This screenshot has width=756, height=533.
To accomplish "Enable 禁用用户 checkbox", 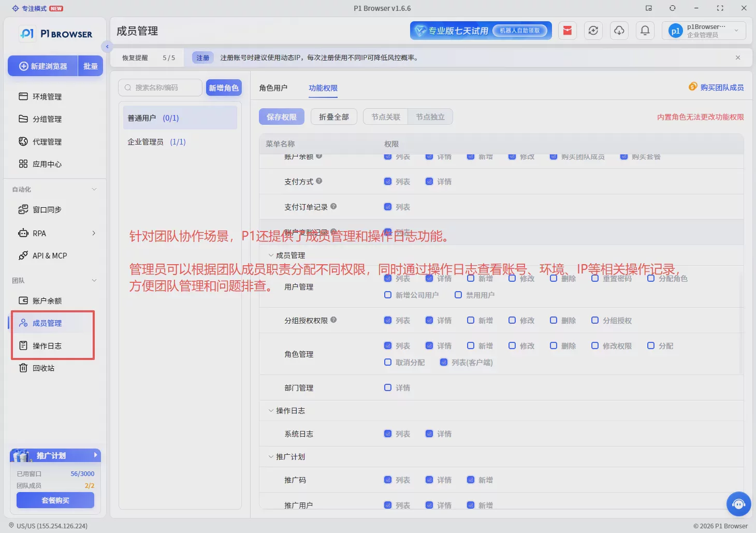I will 458,295.
